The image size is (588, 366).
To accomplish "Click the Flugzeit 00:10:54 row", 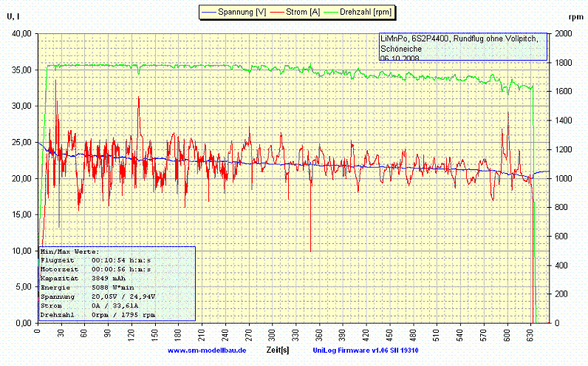I will [95, 260].
